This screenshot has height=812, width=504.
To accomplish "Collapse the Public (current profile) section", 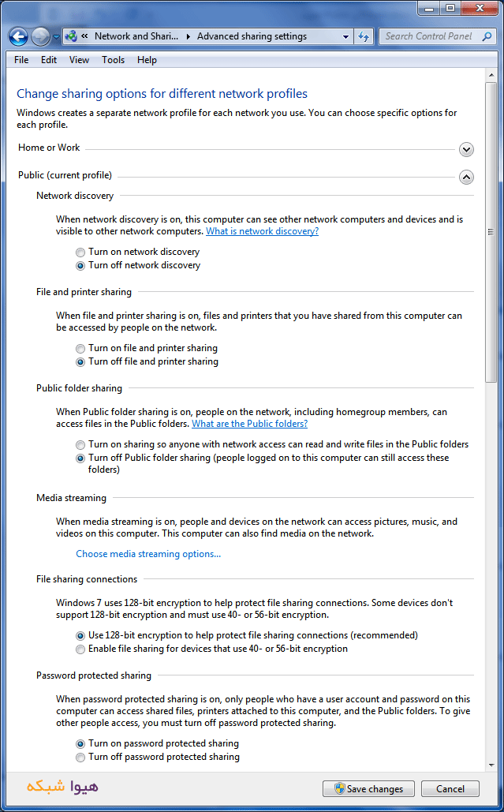I will [x=466, y=177].
